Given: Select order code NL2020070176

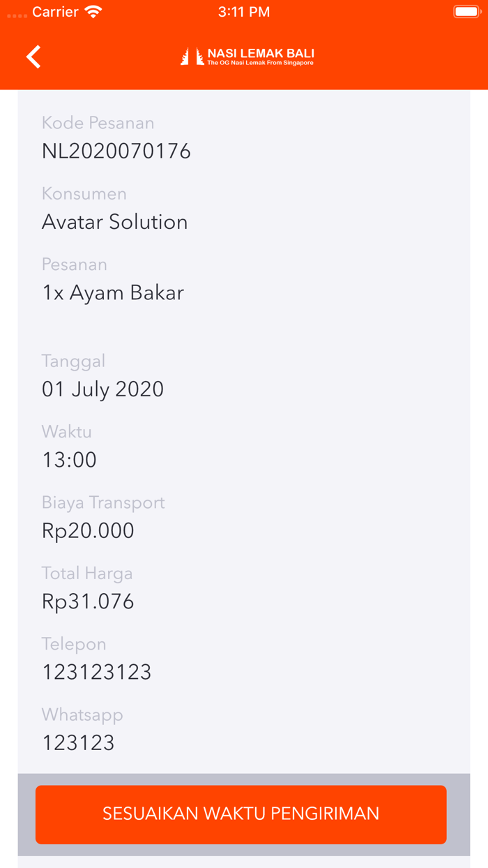Looking at the screenshot, I should (x=116, y=151).
